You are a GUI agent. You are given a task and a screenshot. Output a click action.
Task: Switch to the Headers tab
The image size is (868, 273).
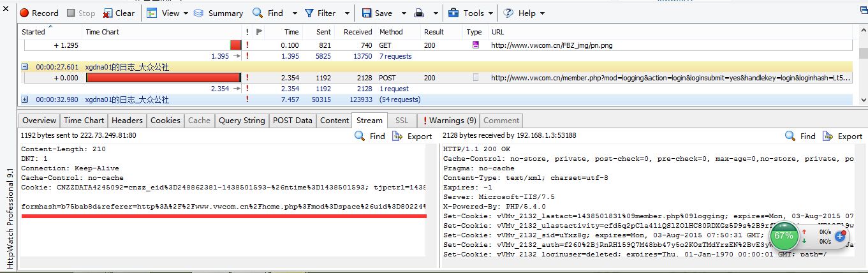[127, 120]
